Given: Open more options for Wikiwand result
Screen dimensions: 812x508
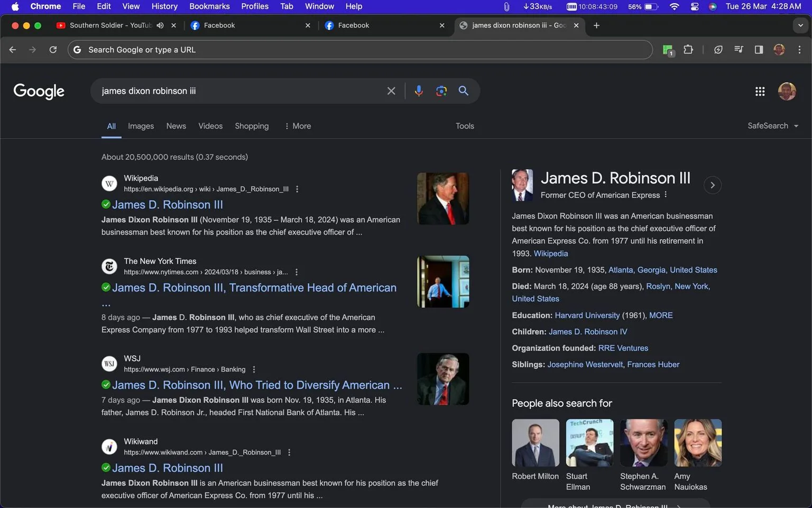Looking at the screenshot, I should pos(289,452).
